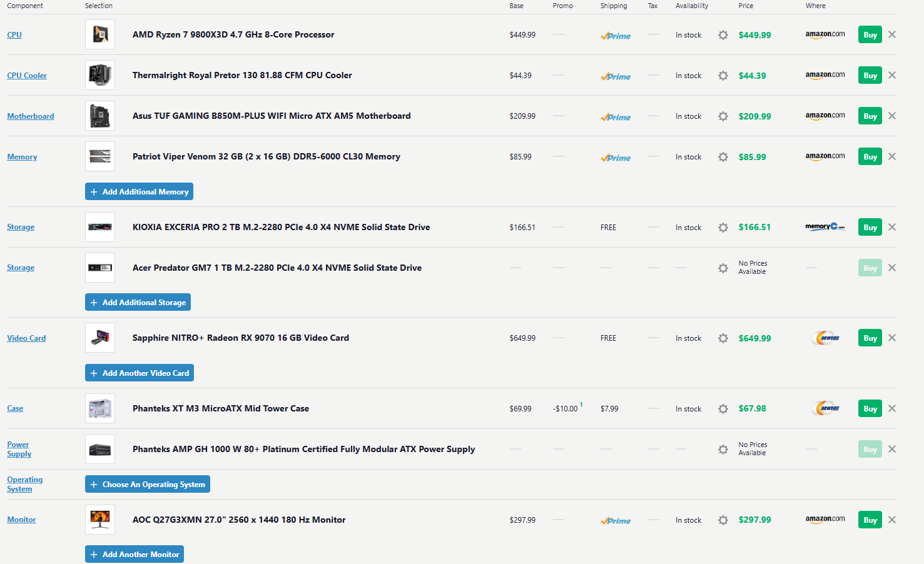Open the Phanteks XT M3 case thumbnail

pos(100,408)
